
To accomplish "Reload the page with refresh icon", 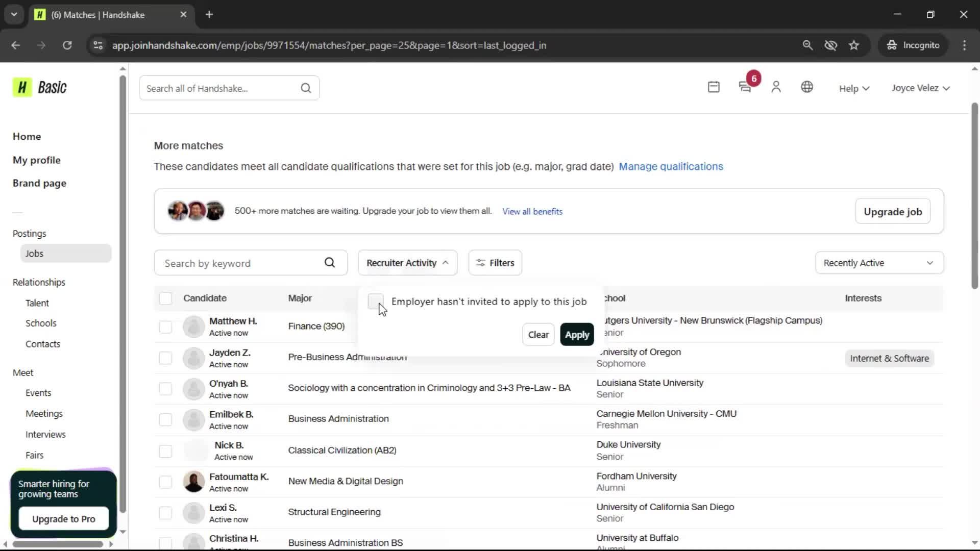I will coord(67,45).
